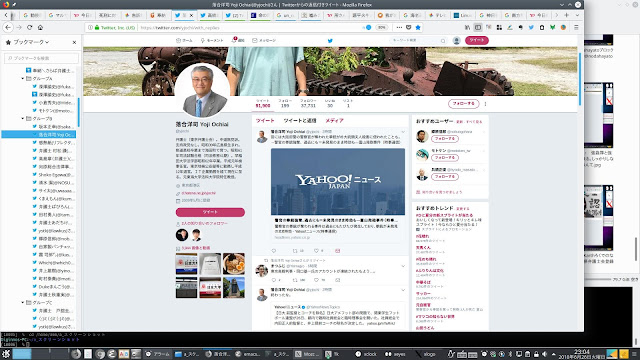Open the account avatar menu in header
640x360 pixels.
tap(457, 40)
